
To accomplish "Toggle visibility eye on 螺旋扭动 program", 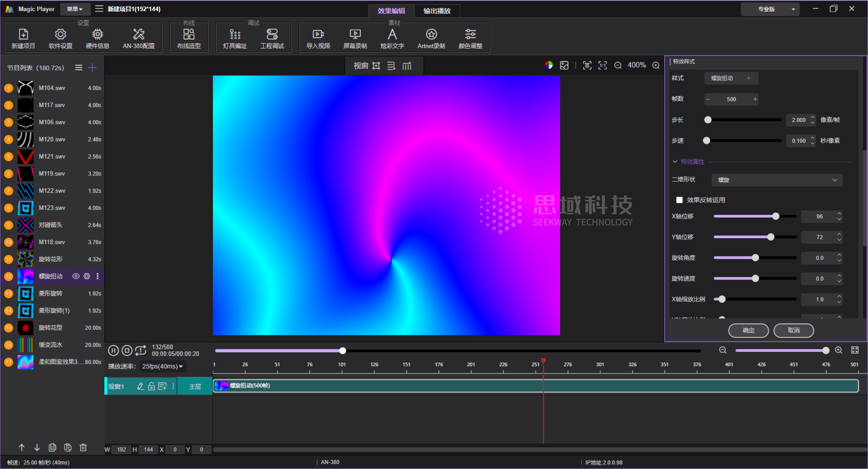I will [x=76, y=276].
